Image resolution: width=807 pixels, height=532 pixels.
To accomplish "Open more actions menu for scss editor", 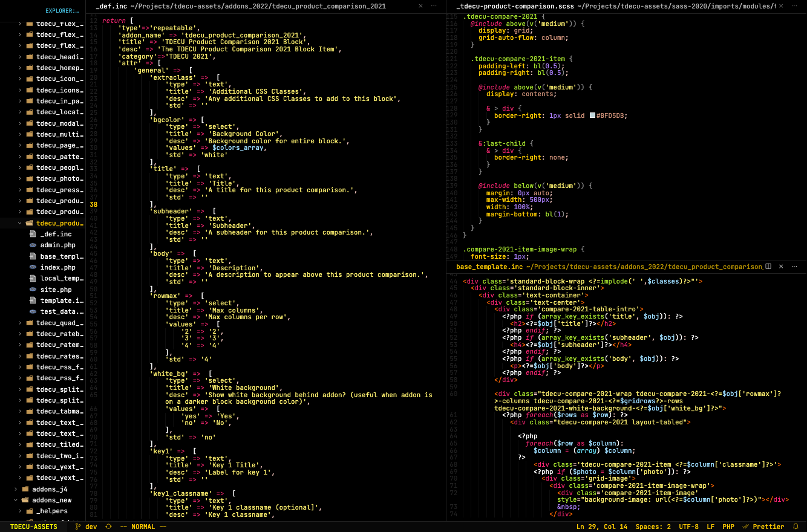I will pos(796,5).
